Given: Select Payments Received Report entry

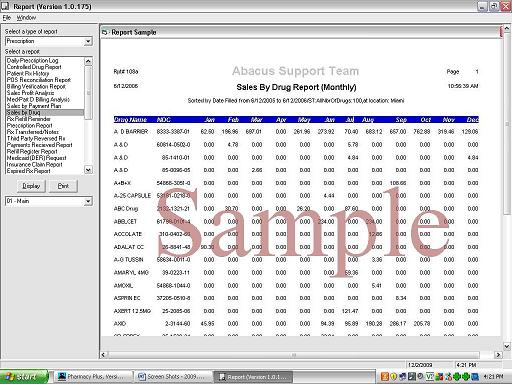Looking at the screenshot, I should click(x=40, y=145).
